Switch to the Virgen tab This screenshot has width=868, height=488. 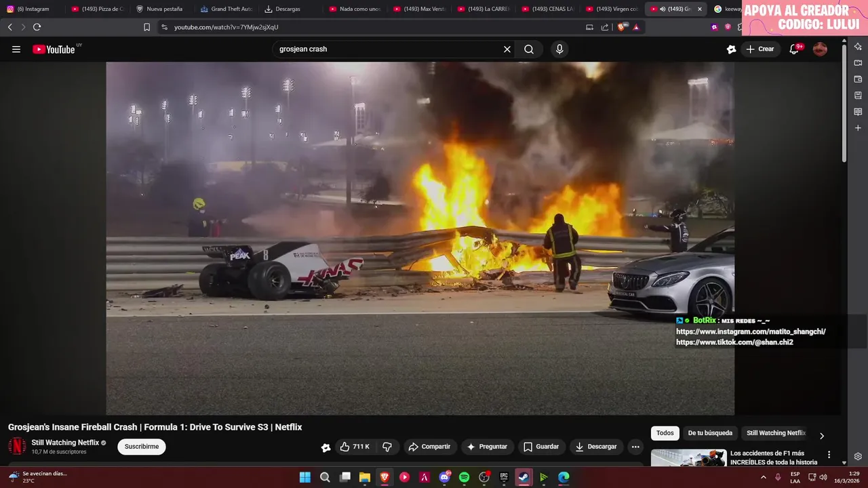(612, 9)
